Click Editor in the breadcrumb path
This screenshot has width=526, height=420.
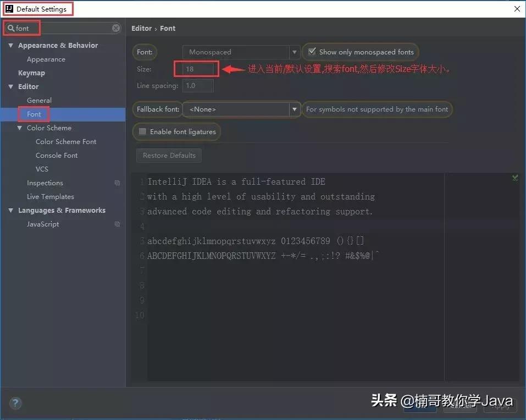click(x=141, y=28)
